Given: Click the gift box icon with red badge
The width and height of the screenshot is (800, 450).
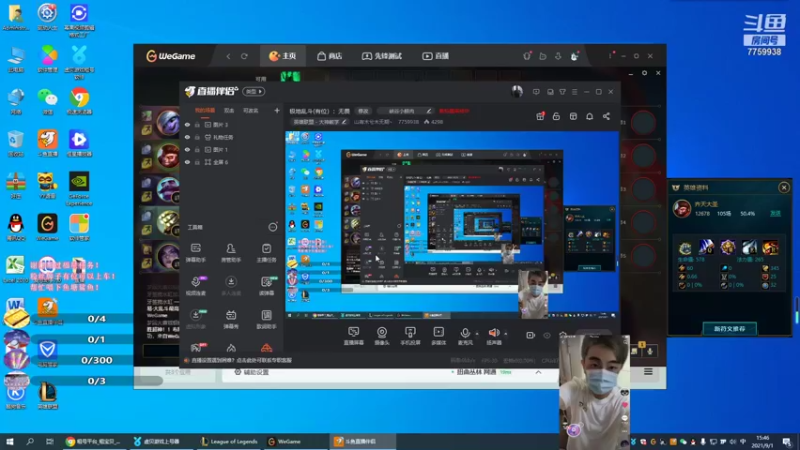Looking at the screenshot, I should tap(540, 116).
